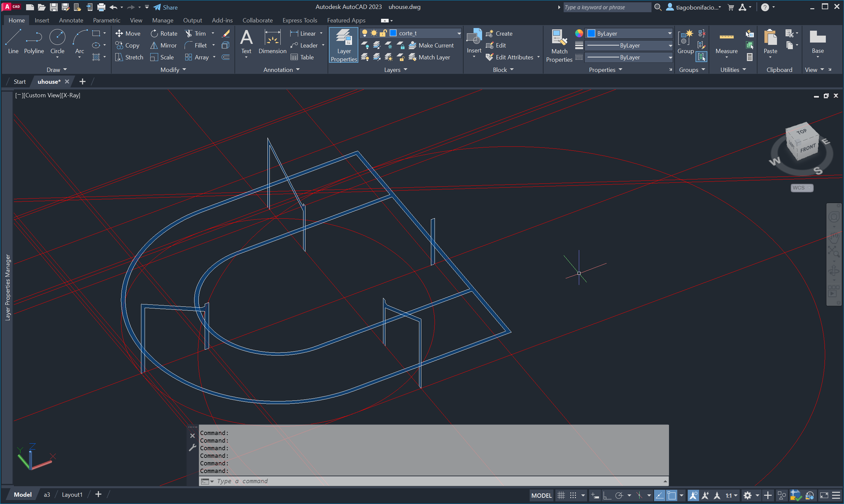Click the Make Current layer button

coord(431,45)
